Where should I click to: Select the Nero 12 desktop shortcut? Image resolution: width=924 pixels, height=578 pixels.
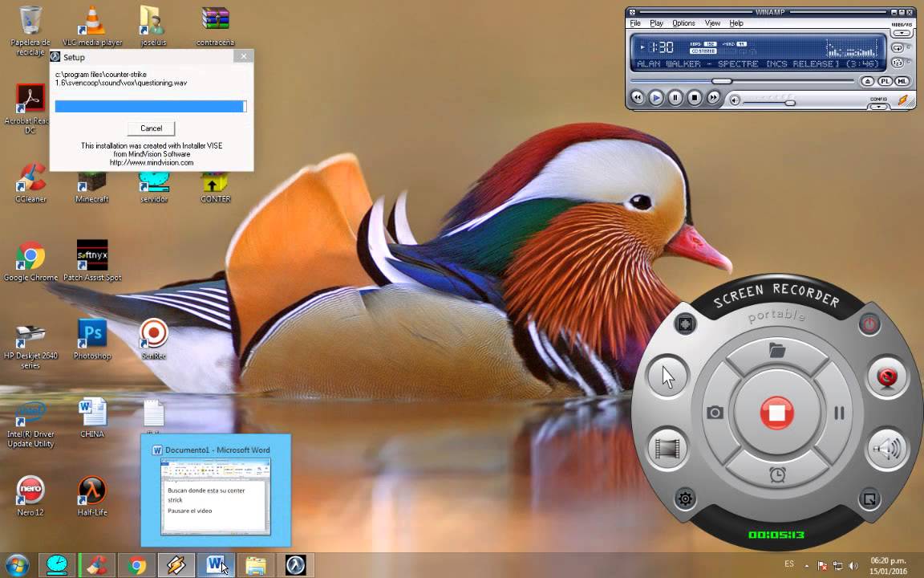[x=30, y=496]
